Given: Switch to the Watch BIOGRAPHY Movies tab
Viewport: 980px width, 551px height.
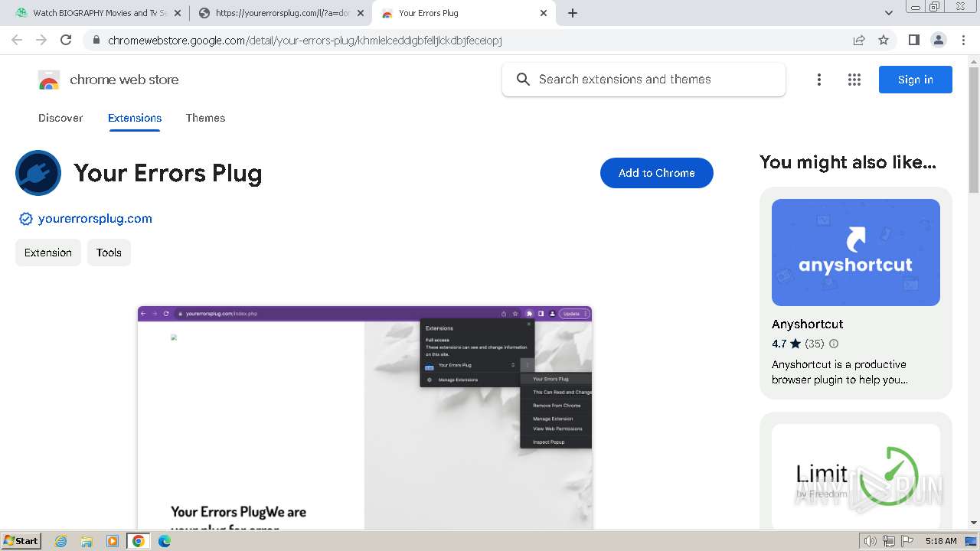Looking at the screenshot, I should pyautogui.click(x=99, y=13).
